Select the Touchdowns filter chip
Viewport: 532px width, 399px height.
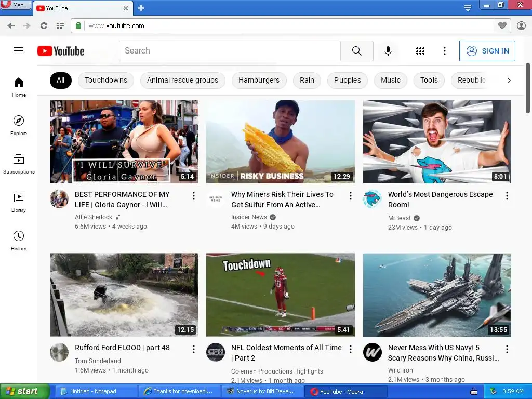click(106, 81)
